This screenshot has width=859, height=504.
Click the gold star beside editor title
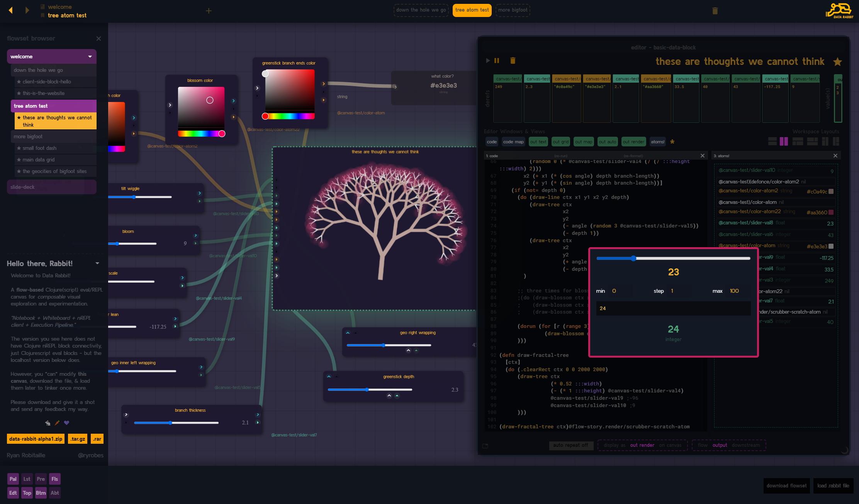pyautogui.click(x=837, y=62)
